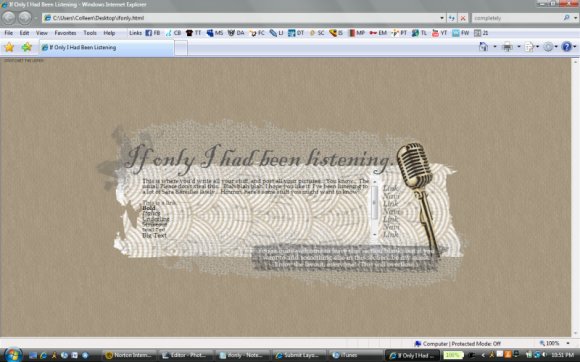Open the Favorites Center star icon
The image size is (580, 362).
(9, 47)
